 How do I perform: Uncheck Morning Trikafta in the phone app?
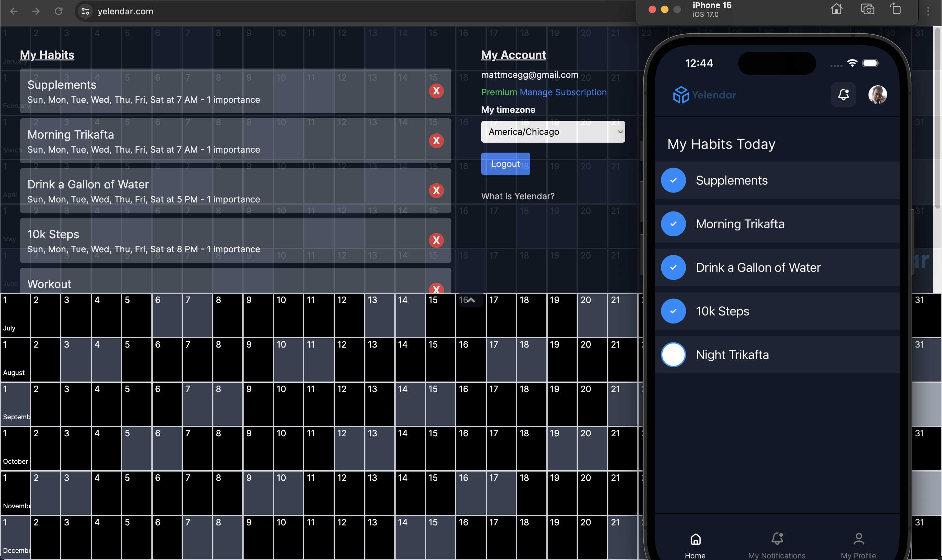pos(673,224)
